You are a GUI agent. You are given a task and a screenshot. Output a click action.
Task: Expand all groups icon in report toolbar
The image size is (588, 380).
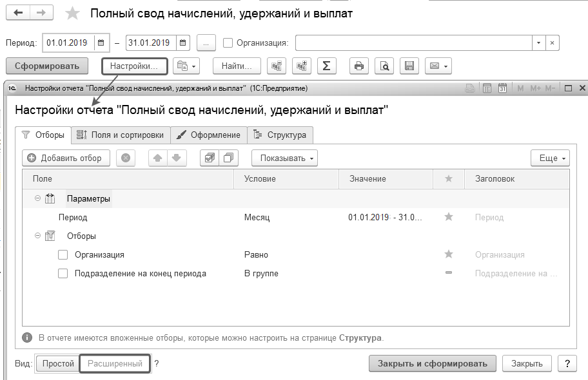(302, 66)
